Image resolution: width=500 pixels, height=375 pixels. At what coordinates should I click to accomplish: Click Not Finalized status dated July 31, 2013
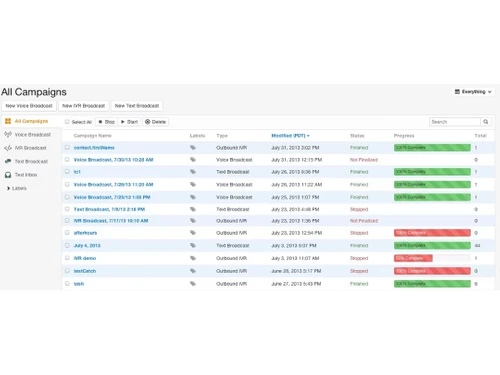(x=364, y=160)
